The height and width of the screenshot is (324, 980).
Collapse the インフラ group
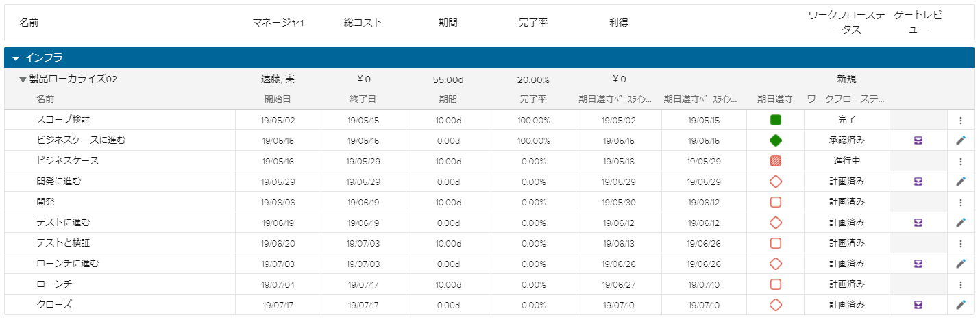pos(16,58)
